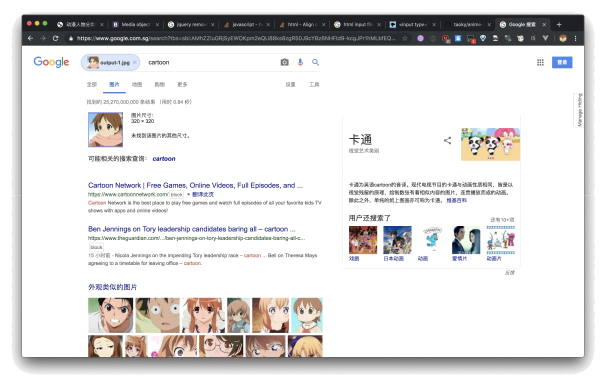606x386 pixels.
Task: Open similar image of orange twin-tail girl
Action: pos(203,315)
